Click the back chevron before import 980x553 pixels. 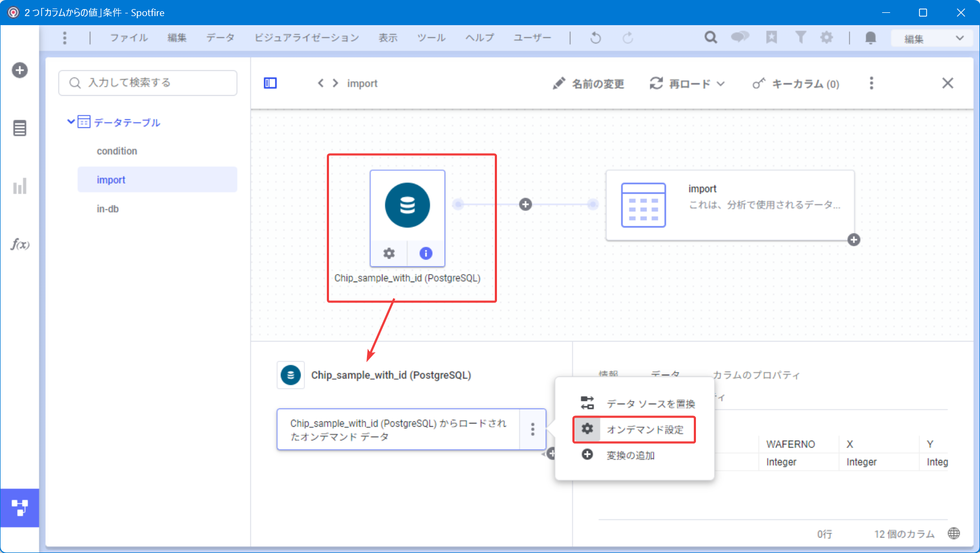click(x=320, y=83)
